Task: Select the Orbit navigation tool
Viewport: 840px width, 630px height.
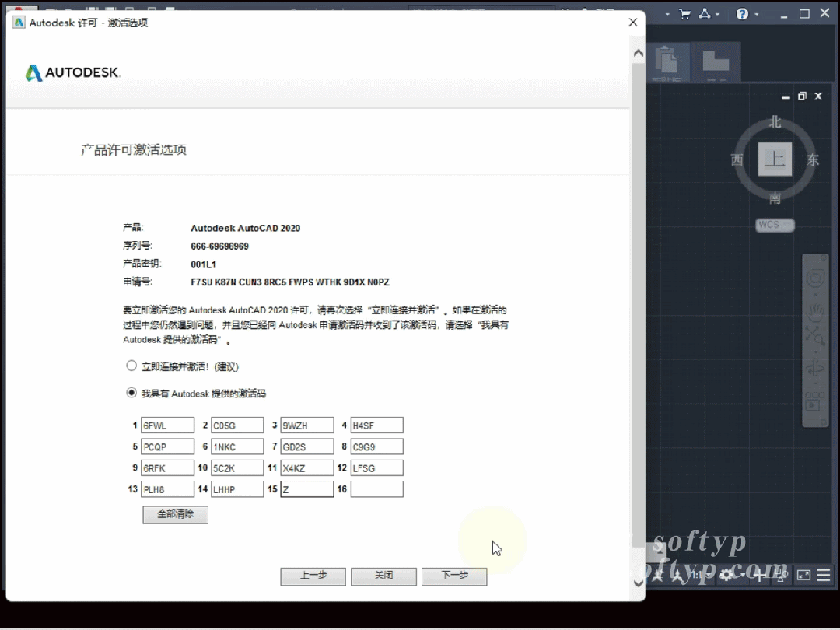Action: pyautogui.click(x=815, y=368)
